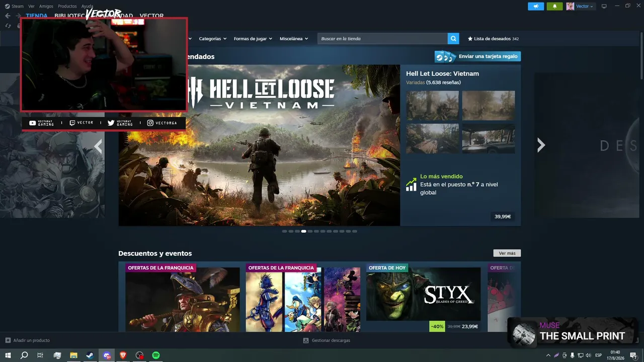Screen dimensions: 644x362
Task: Open Discord from the taskbar
Action: pyautogui.click(x=107, y=355)
